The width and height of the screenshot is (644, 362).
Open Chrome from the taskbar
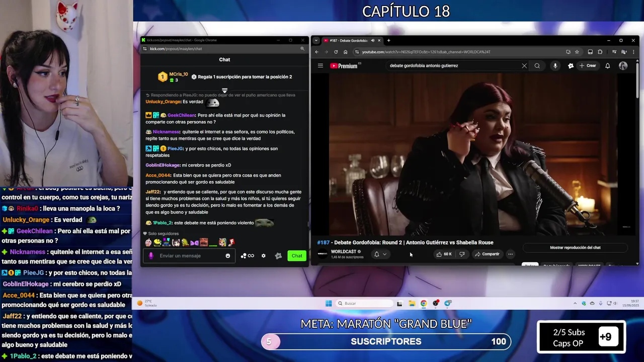pyautogui.click(x=424, y=303)
